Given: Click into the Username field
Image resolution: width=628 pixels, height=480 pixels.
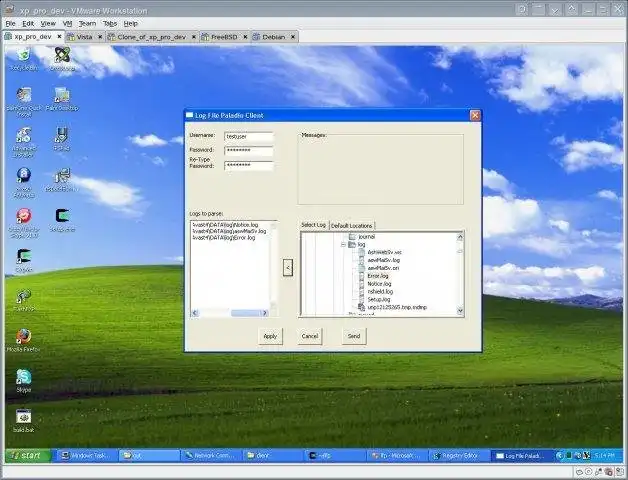Looking at the screenshot, I should pyautogui.click(x=249, y=137).
